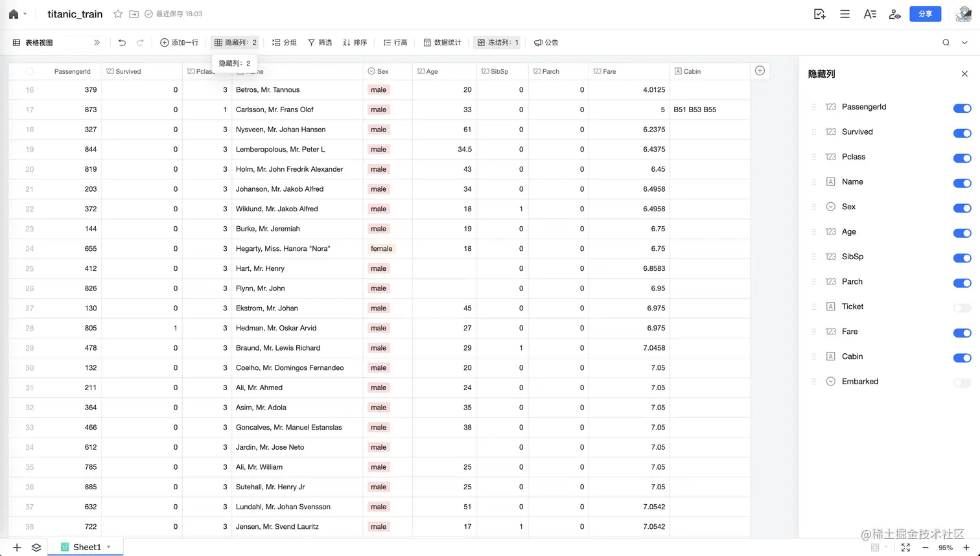Click the redo arrow
The height and width of the screenshot is (556, 980).
140,42
